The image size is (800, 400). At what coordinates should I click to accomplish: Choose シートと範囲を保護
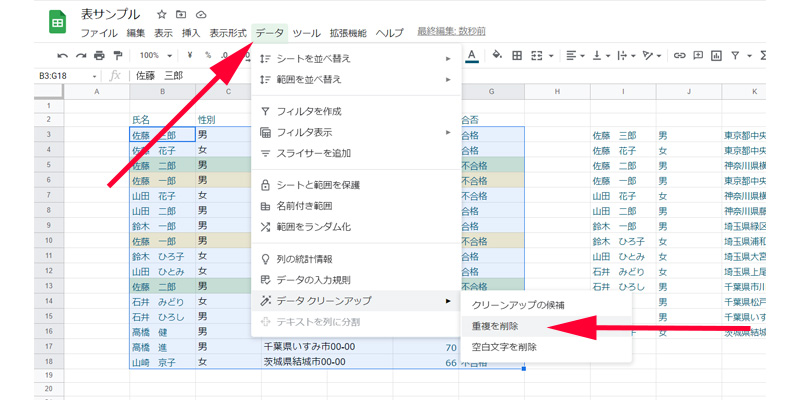point(356,185)
